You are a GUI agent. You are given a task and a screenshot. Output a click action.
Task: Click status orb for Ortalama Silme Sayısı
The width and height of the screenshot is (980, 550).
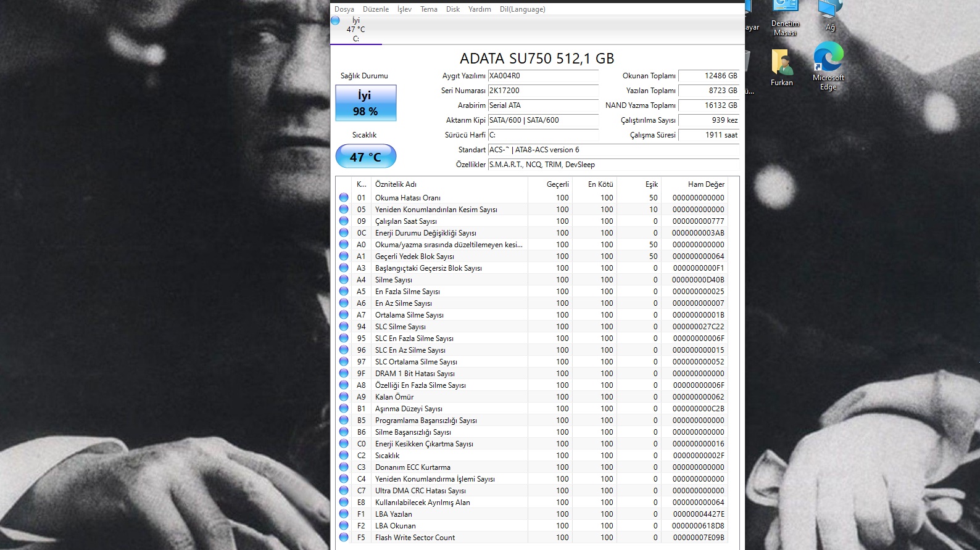point(344,314)
